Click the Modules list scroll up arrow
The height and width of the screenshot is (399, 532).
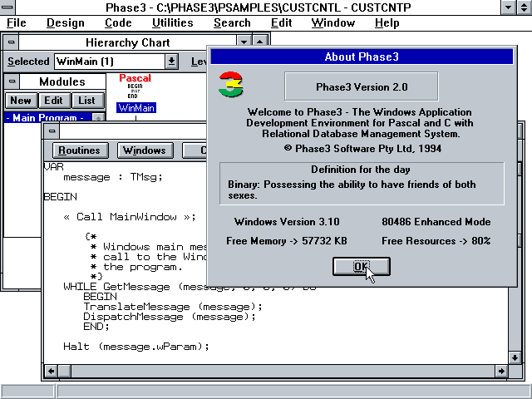tap(98, 118)
